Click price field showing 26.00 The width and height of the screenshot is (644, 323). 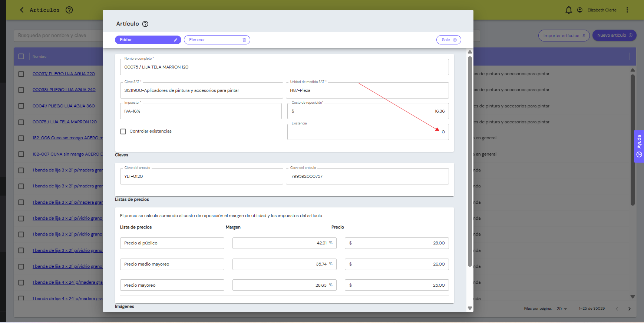point(397,264)
